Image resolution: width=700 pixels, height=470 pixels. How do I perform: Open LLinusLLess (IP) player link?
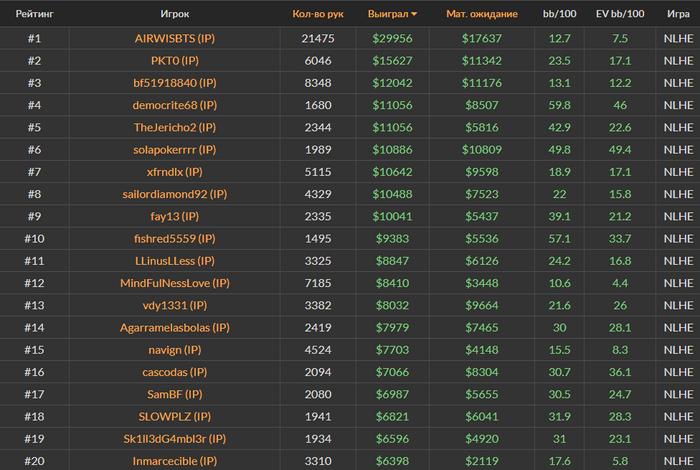[175, 261]
